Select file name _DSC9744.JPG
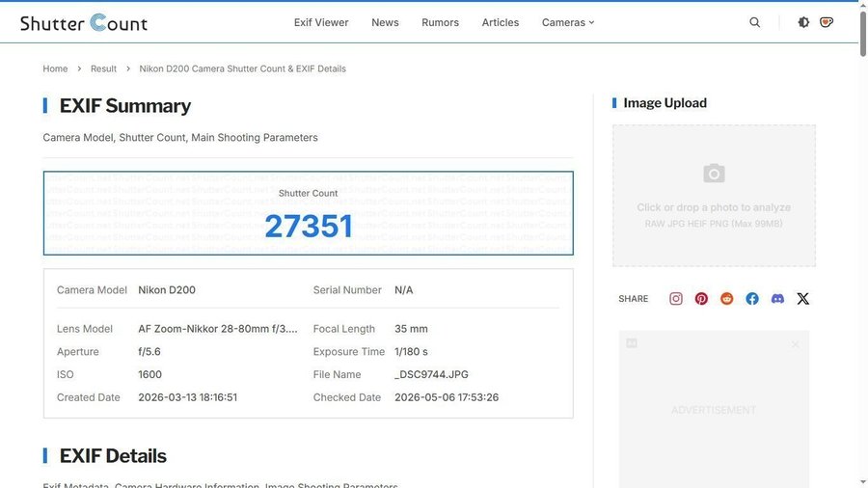 pos(431,374)
